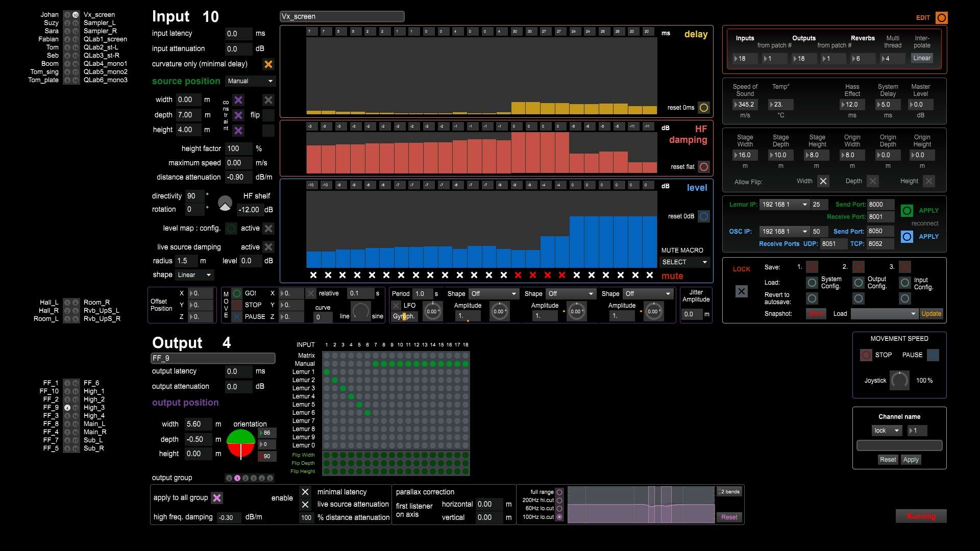Screen dimensions: 980x551
Task: Open source position Manual dropdown
Action: coord(250,81)
